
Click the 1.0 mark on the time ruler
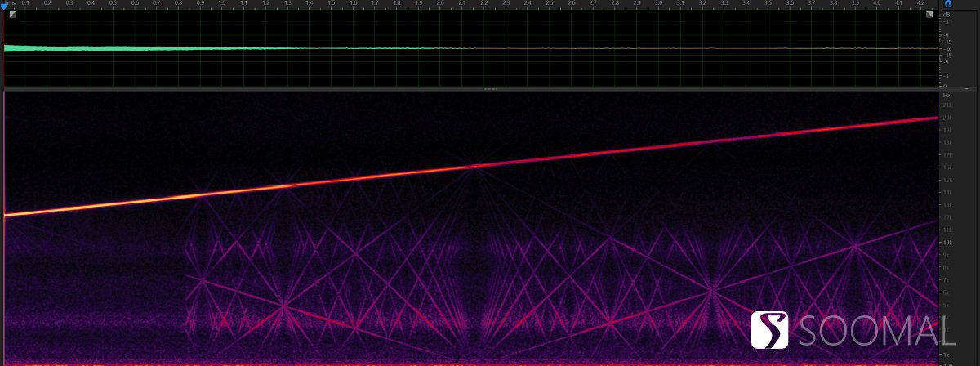pyautogui.click(x=222, y=4)
